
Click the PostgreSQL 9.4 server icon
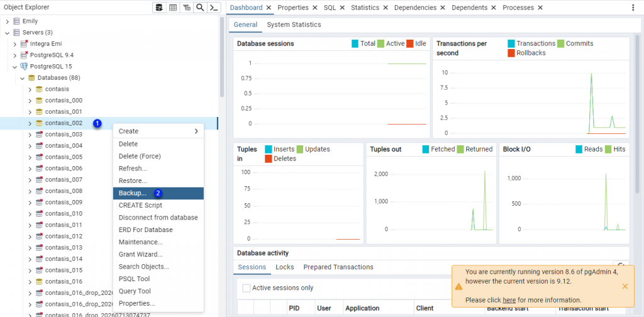click(x=24, y=55)
